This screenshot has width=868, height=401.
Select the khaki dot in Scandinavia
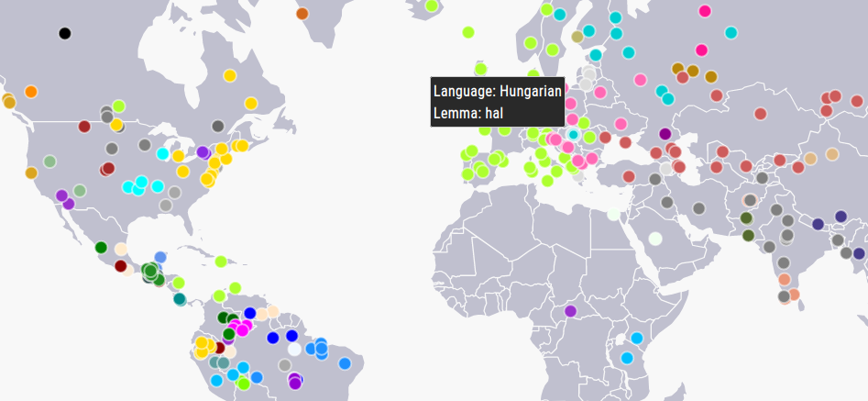click(x=577, y=37)
